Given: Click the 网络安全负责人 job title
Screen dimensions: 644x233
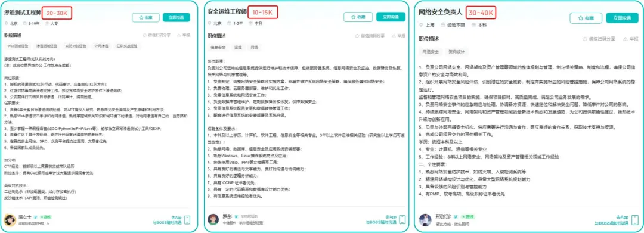Looking at the screenshot, I should point(440,13).
